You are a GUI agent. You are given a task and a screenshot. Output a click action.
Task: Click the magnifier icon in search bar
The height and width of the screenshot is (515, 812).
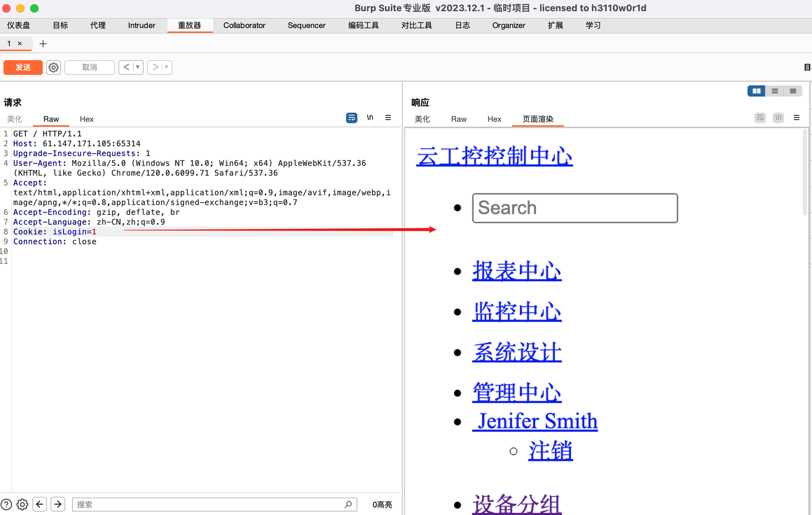click(x=348, y=504)
